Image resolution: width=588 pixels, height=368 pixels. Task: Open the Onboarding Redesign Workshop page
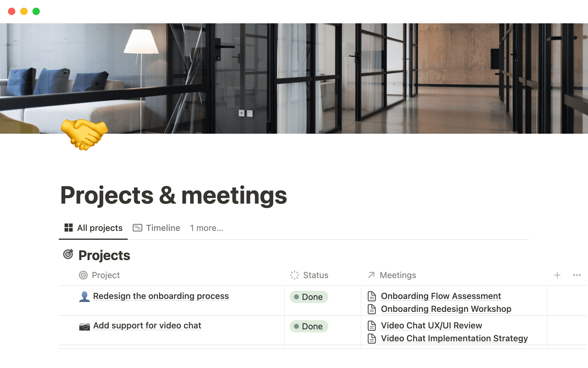[x=446, y=309]
